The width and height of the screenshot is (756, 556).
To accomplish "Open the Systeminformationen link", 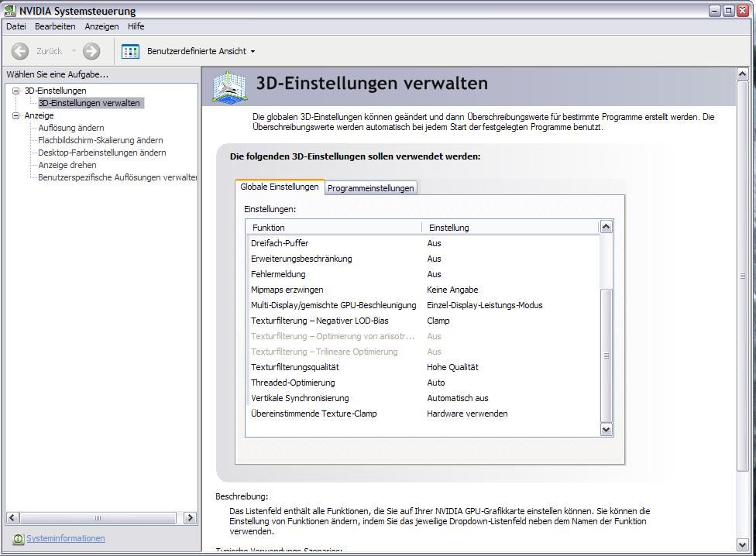I will (x=66, y=538).
